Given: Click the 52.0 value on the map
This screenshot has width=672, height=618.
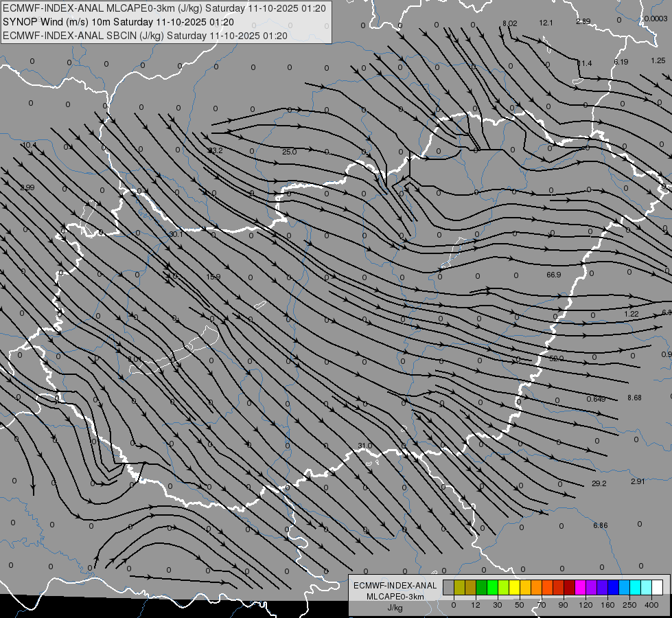Looking at the screenshot, I should (556, 358).
